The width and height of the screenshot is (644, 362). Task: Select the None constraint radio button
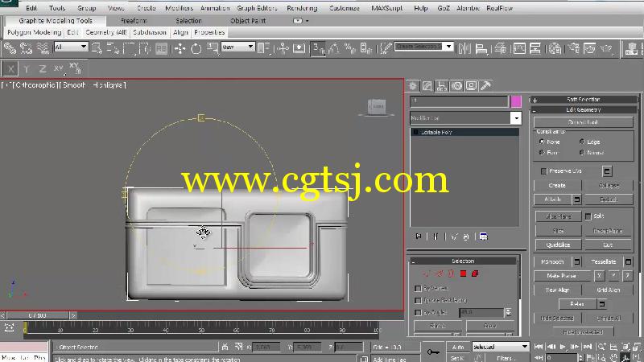click(x=542, y=142)
